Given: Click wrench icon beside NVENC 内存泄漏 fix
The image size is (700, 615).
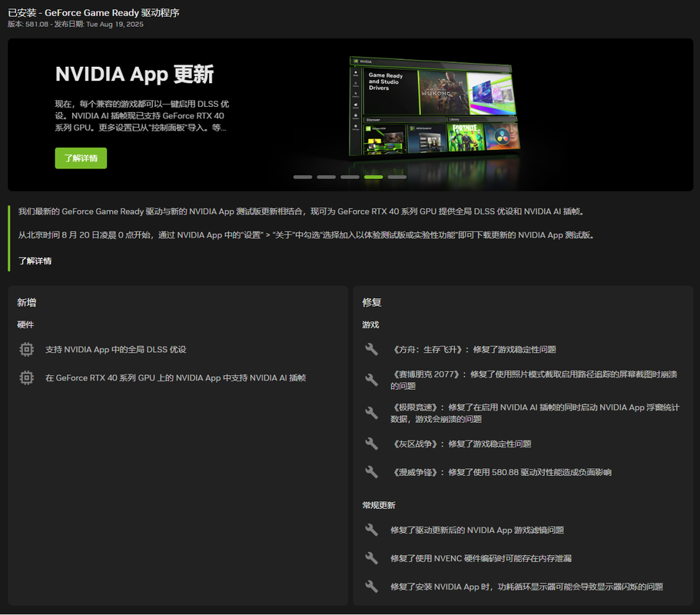Looking at the screenshot, I should [x=371, y=558].
